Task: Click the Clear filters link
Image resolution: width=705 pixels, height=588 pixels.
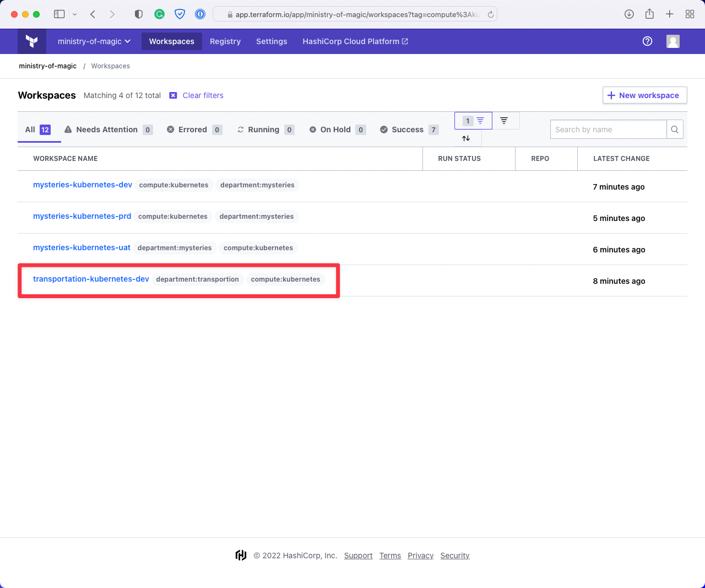Action: coord(203,95)
